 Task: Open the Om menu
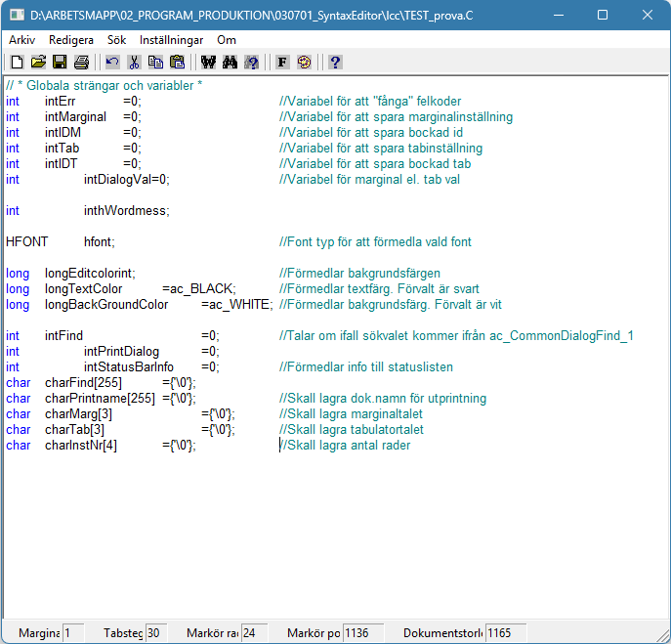227,40
